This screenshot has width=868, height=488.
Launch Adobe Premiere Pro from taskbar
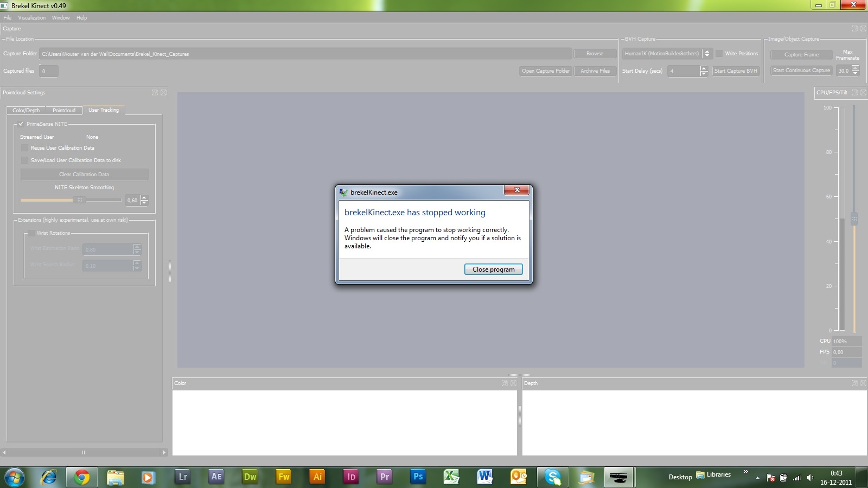(x=385, y=477)
